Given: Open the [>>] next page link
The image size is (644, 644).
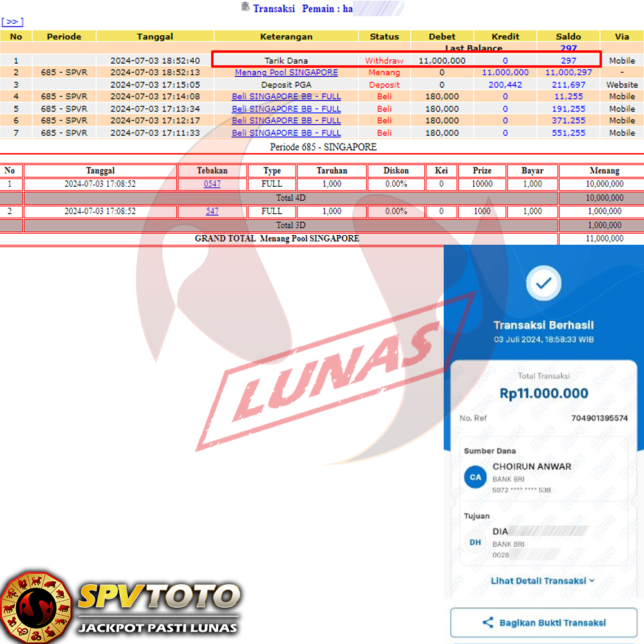Looking at the screenshot, I should [12, 22].
